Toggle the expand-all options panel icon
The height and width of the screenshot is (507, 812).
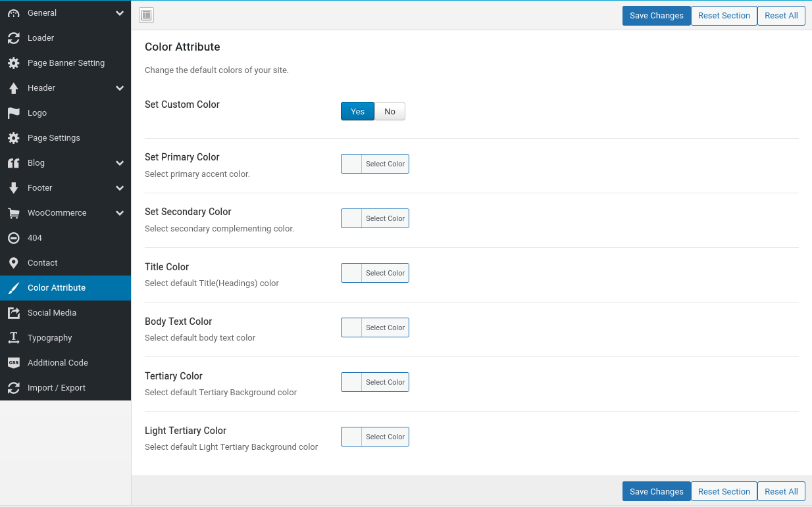click(146, 15)
